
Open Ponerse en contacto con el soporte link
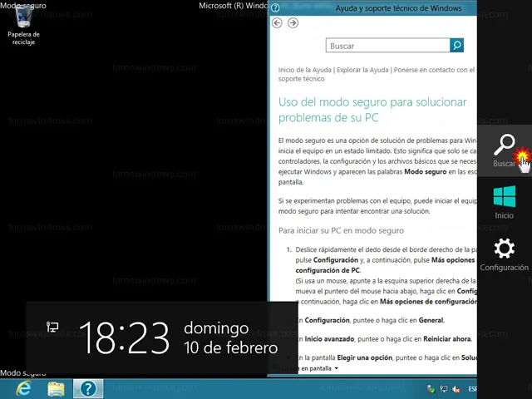377,74
